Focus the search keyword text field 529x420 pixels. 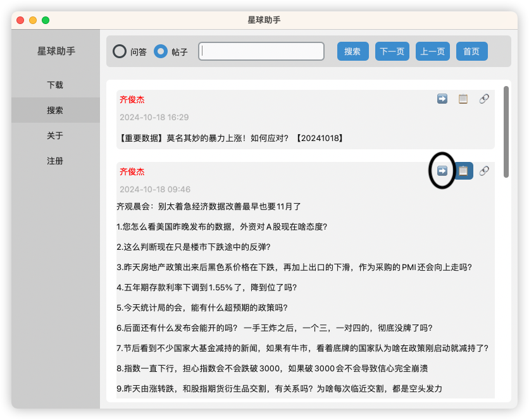coord(261,51)
